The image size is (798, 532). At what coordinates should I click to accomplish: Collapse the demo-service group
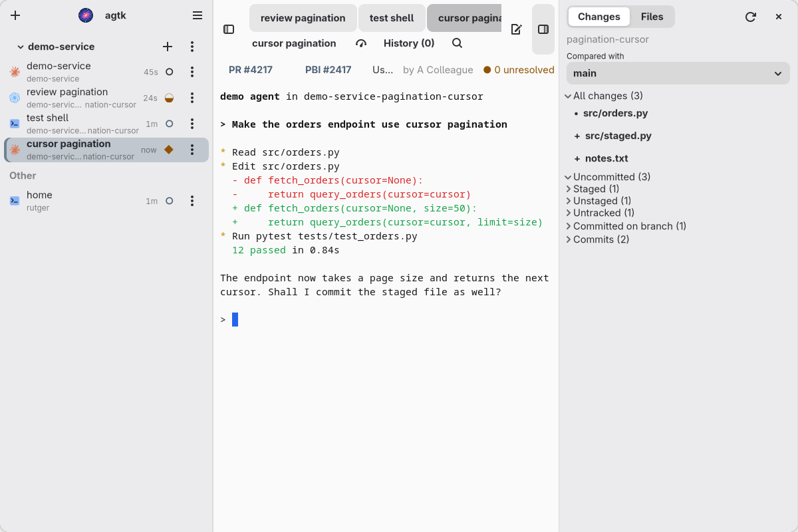pos(21,47)
